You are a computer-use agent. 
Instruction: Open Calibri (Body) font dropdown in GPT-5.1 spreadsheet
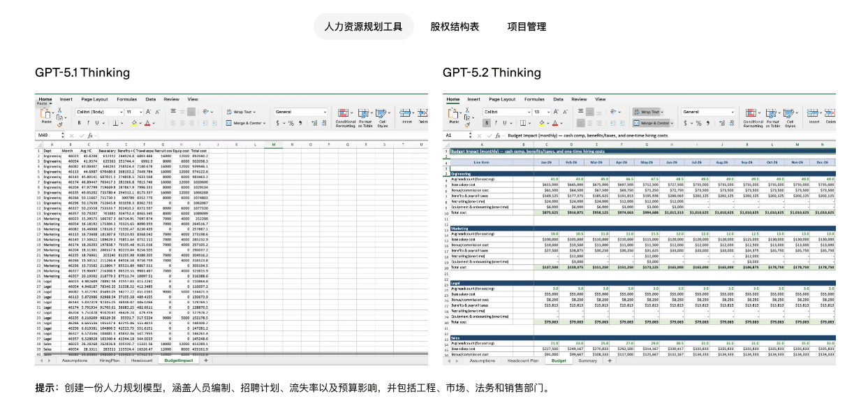pos(99,112)
